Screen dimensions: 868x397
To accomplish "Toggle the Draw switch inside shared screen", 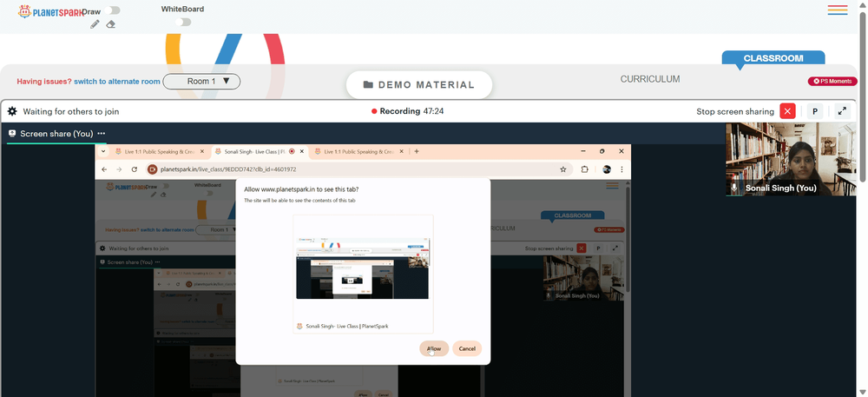I will point(164,186).
